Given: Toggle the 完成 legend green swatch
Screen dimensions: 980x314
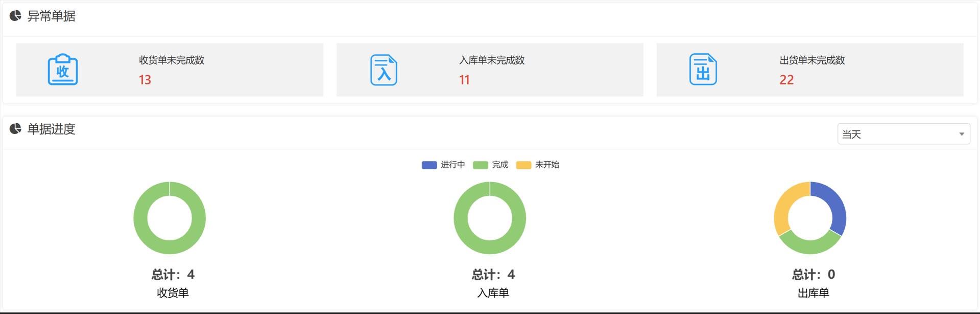Looking at the screenshot, I should [480, 165].
